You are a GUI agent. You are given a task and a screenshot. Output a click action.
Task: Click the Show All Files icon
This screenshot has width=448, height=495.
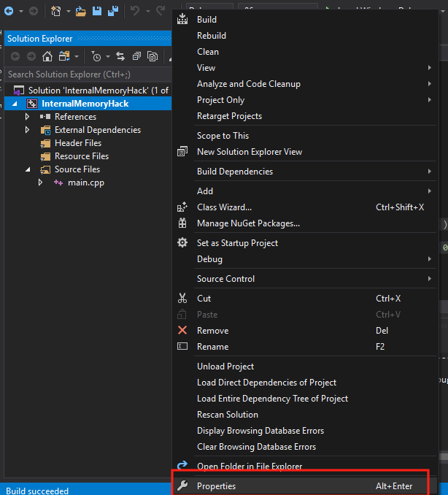coord(152,56)
